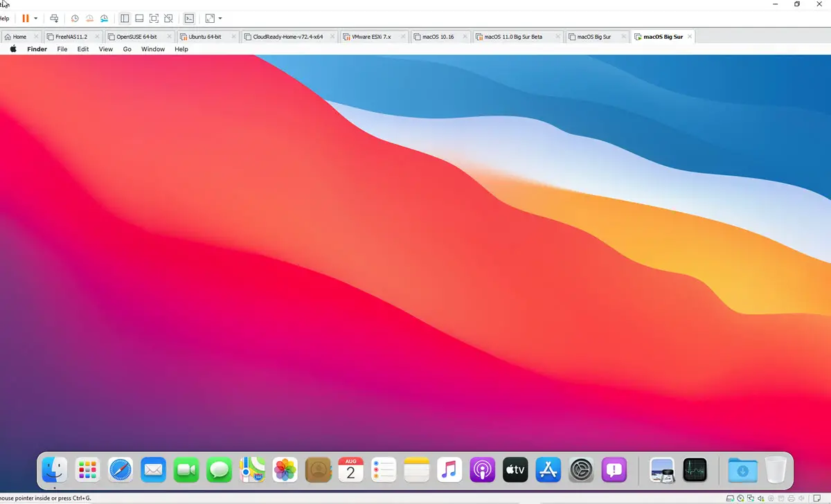Toggle the library sidebar panel view
831x504 pixels.
point(125,19)
